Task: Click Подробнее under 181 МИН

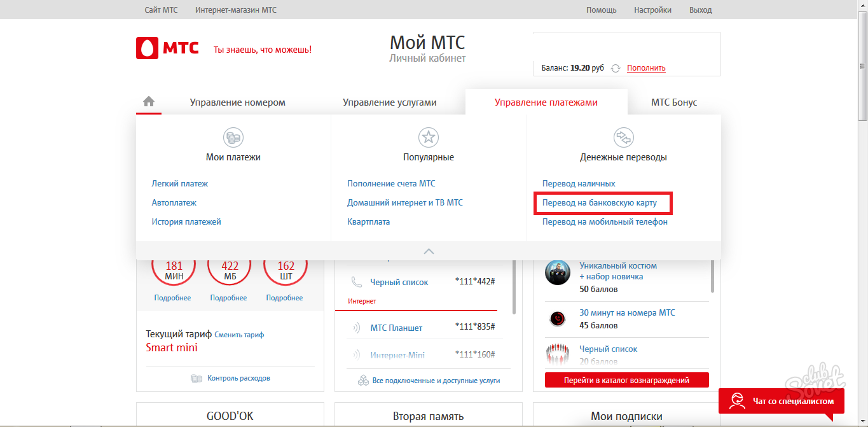Action: point(172,298)
